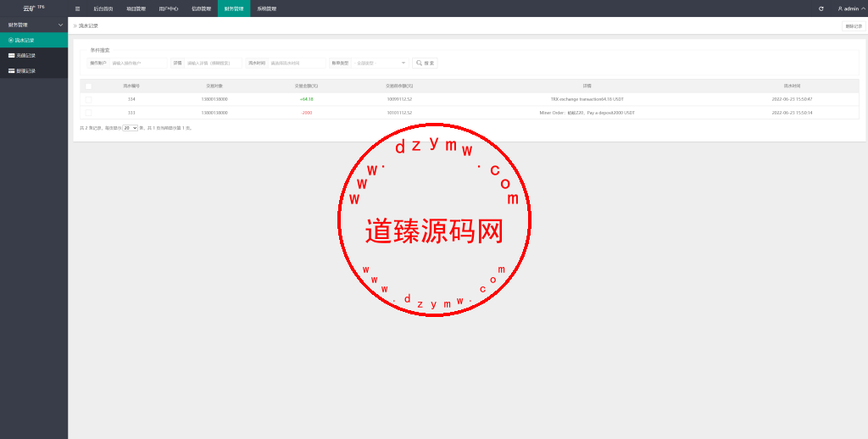
Task: Collapse the finance management sidebar group chevron
Action: 61,25
